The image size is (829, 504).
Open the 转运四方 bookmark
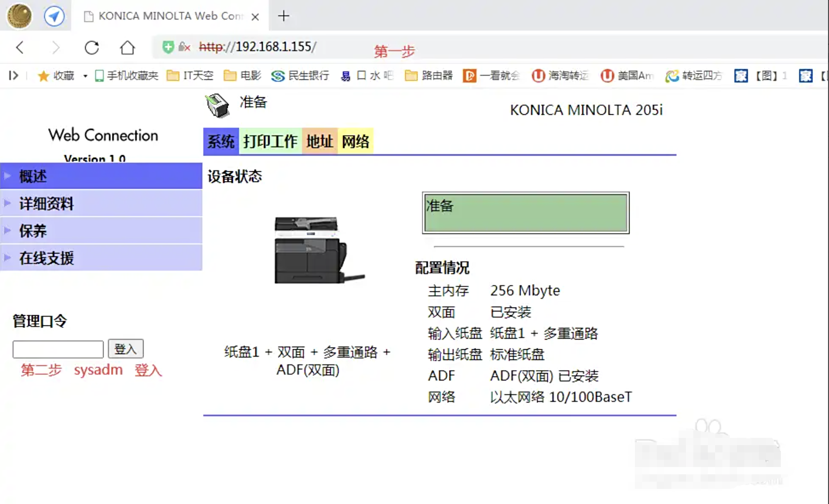point(694,75)
